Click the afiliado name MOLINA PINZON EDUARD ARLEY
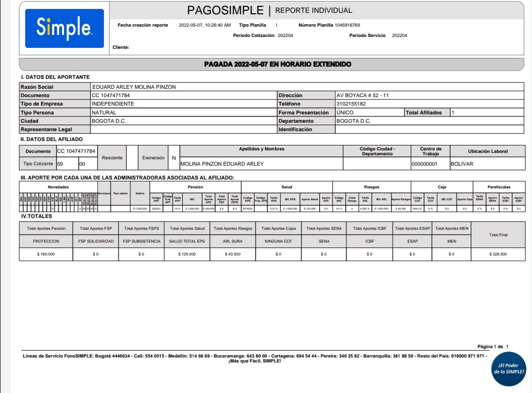The image size is (532, 393). (222, 164)
